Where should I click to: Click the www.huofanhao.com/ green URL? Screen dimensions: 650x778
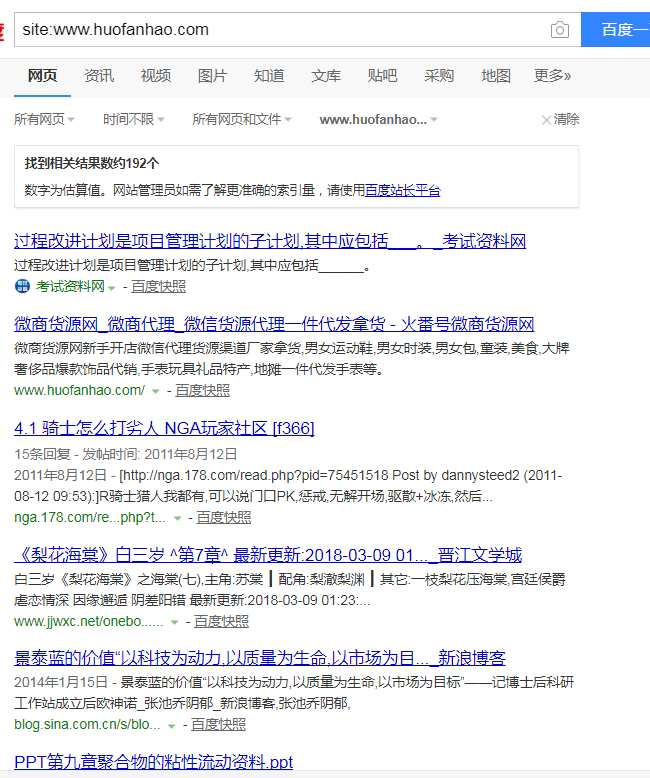click(79, 390)
